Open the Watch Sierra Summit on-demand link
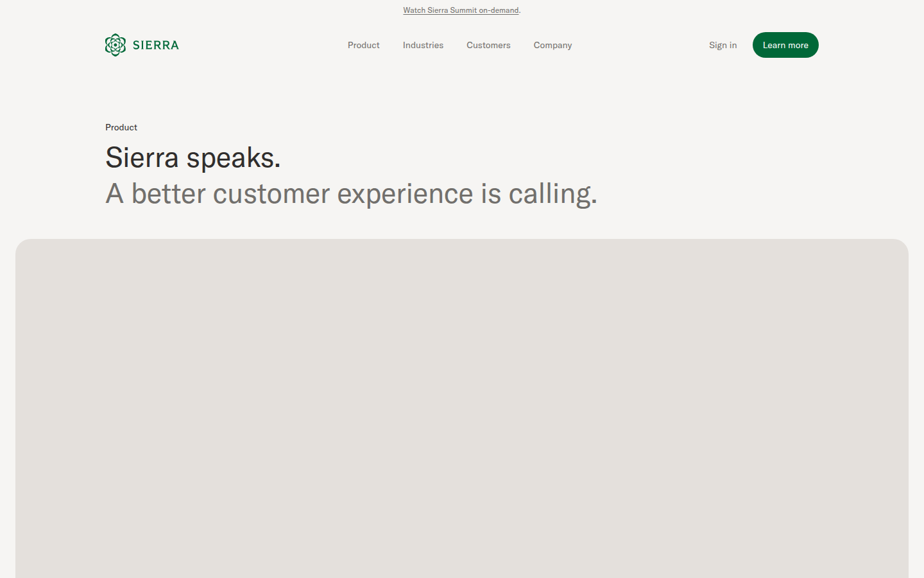Image resolution: width=924 pixels, height=578 pixels. pyautogui.click(x=461, y=10)
